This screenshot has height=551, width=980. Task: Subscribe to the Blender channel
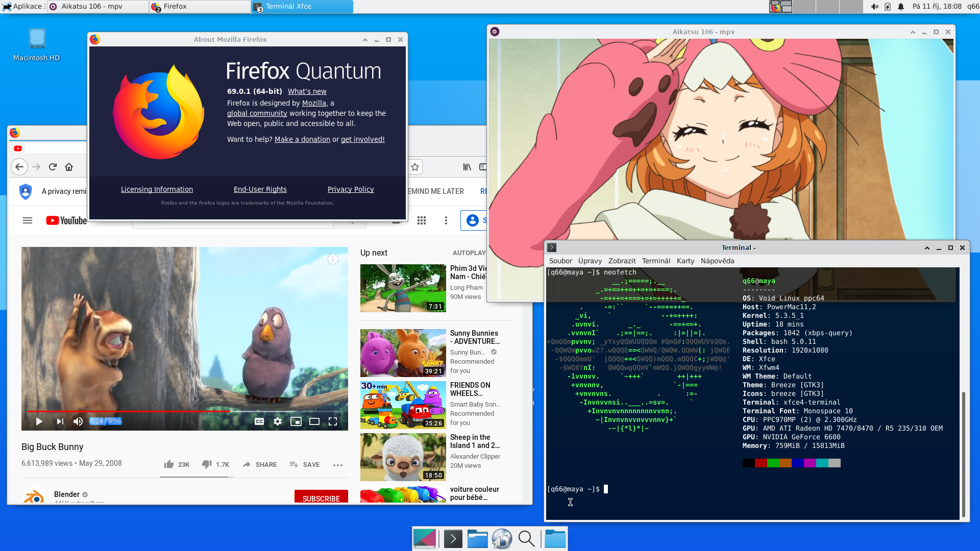click(321, 497)
